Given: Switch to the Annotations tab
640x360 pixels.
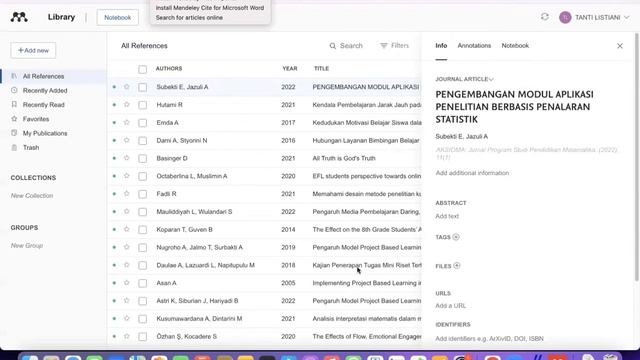Looking at the screenshot, I should (x=474, y=46).
